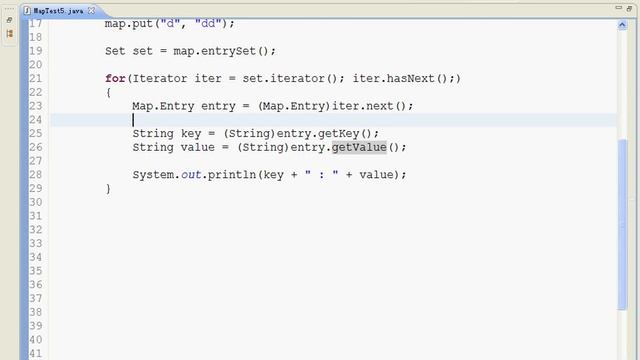This screenshot has height=360, width=640.
Task: Click line number 23 in the gutter
Action: coord(36,106)
